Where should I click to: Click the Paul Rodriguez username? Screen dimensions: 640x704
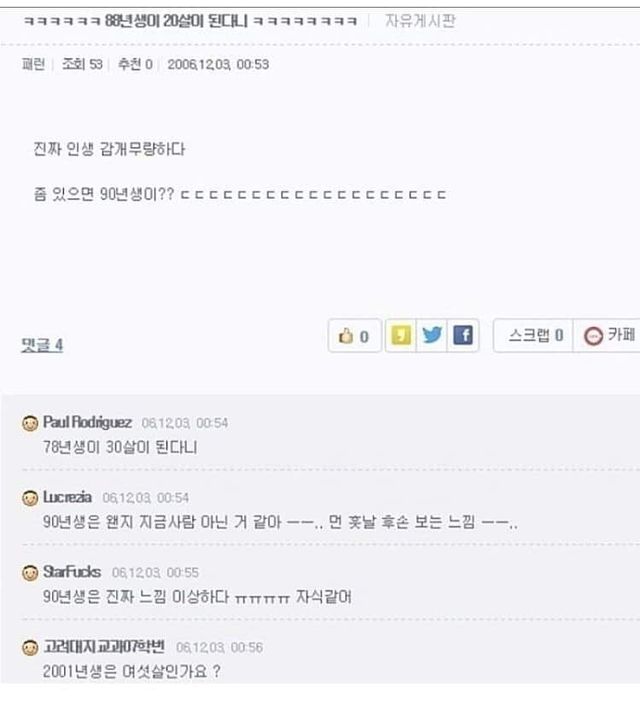pyautogui.click(x=88, y=422)
